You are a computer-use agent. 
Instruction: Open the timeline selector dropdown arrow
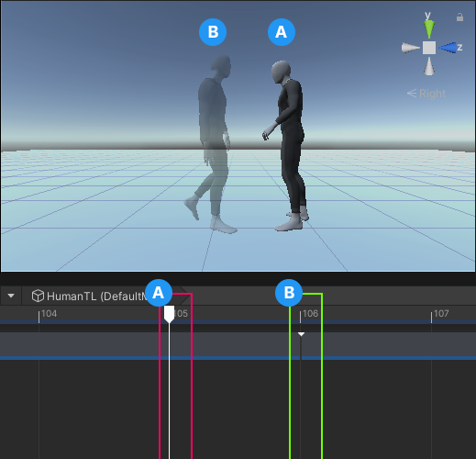coord(11,296)
